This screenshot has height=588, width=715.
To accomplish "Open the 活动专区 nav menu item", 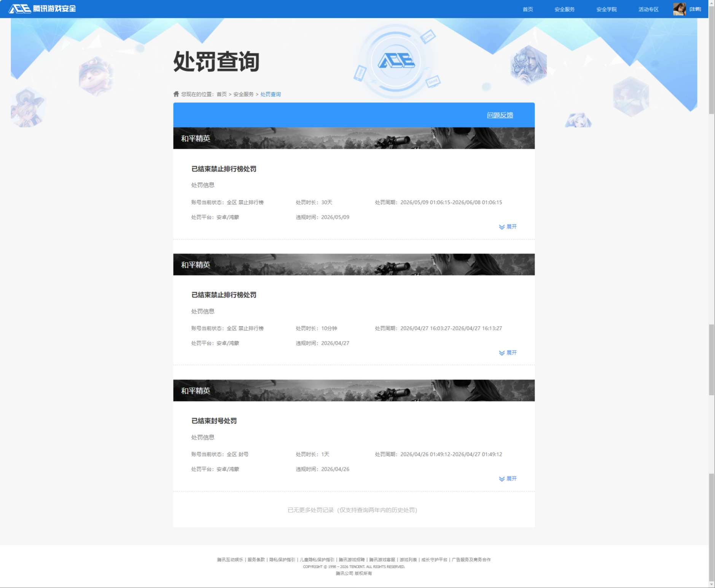I will click(648, 9).
